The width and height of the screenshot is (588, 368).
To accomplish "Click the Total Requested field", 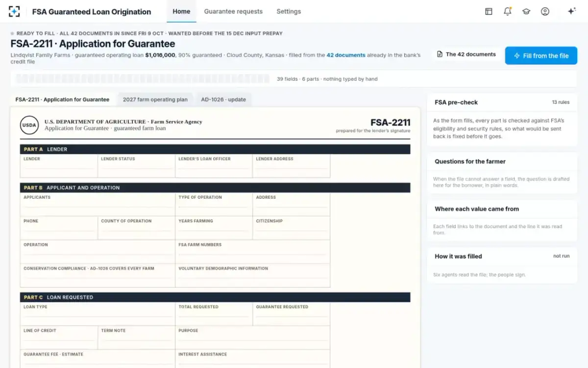I will [214, 314].
